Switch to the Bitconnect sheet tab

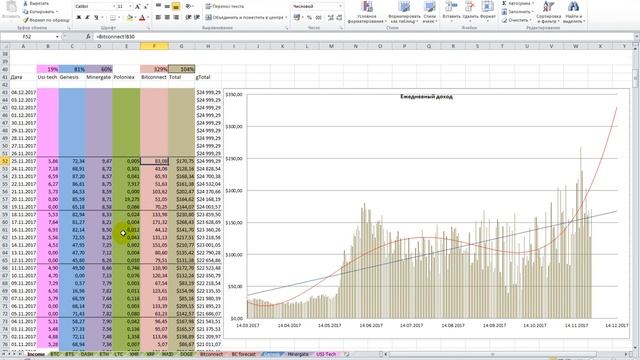click(212, 354)
